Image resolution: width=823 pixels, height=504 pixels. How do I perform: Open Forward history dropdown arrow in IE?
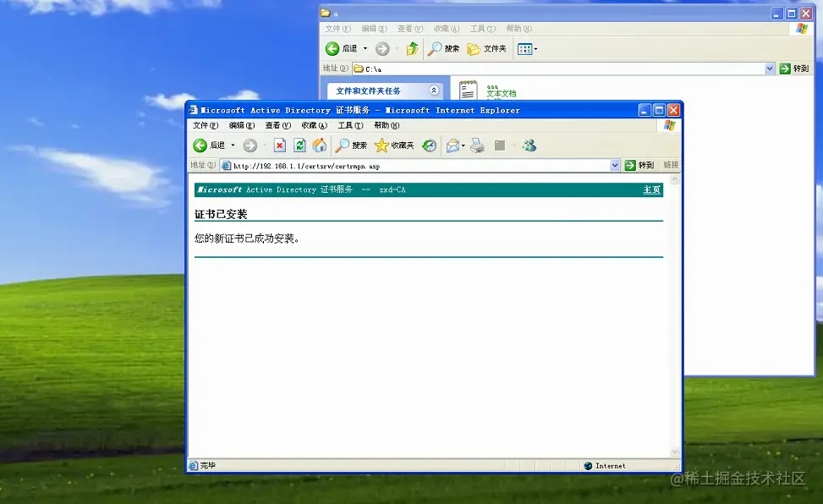[x=265, y=145]
